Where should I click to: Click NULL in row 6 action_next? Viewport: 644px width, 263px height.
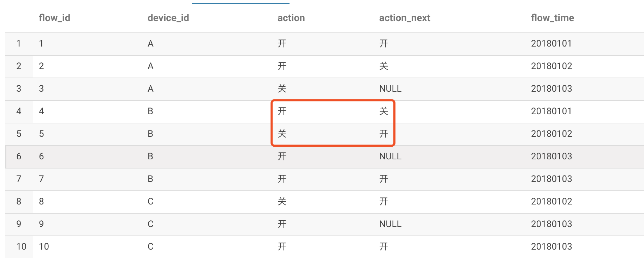(390, 157)
